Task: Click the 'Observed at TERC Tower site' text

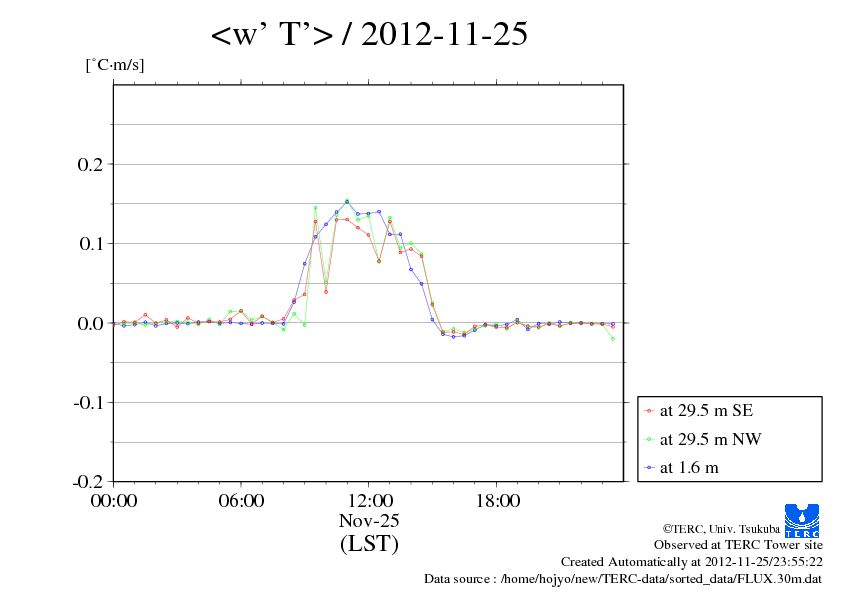Action: (738, 545)
